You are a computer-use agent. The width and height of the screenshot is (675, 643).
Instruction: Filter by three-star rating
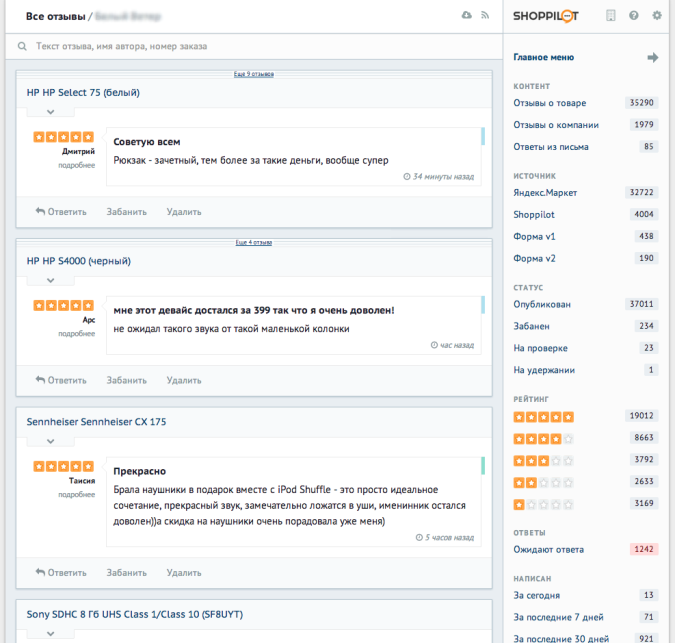tap(543, 461)
